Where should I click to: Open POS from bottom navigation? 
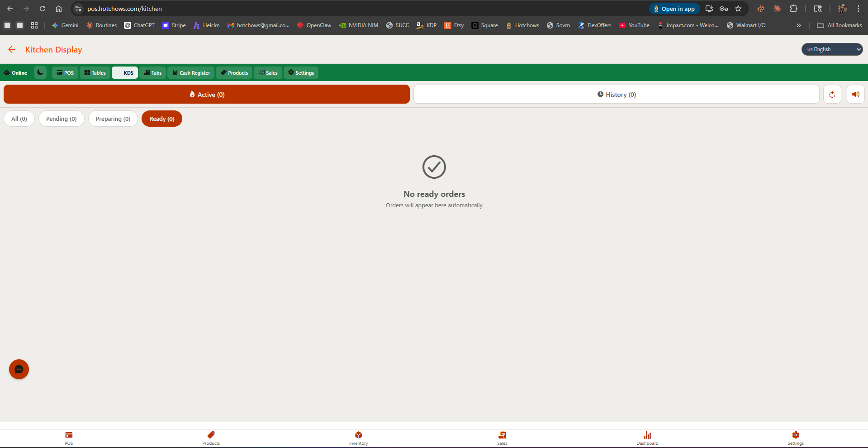pyautogui.click(x=69, y=438)
